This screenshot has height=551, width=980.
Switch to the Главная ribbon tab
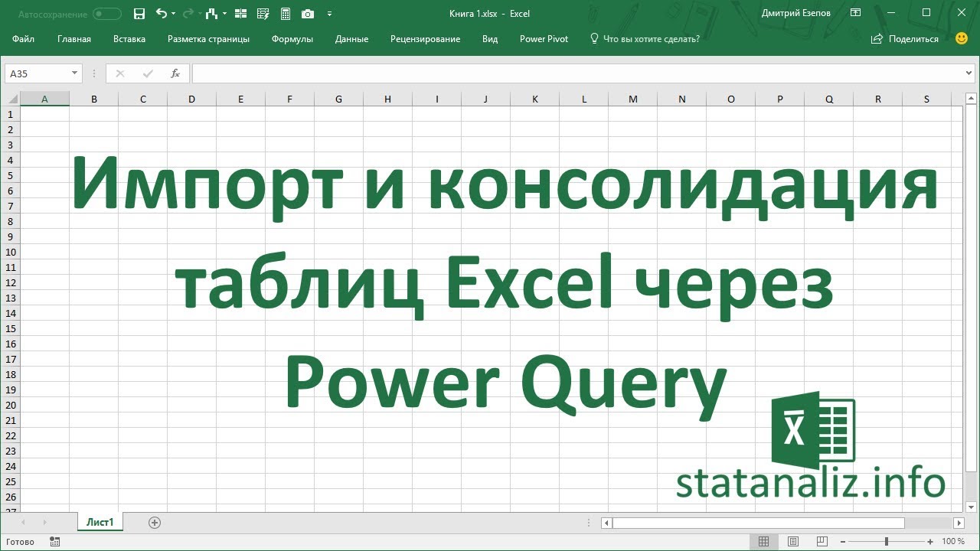tap(74, 39)
